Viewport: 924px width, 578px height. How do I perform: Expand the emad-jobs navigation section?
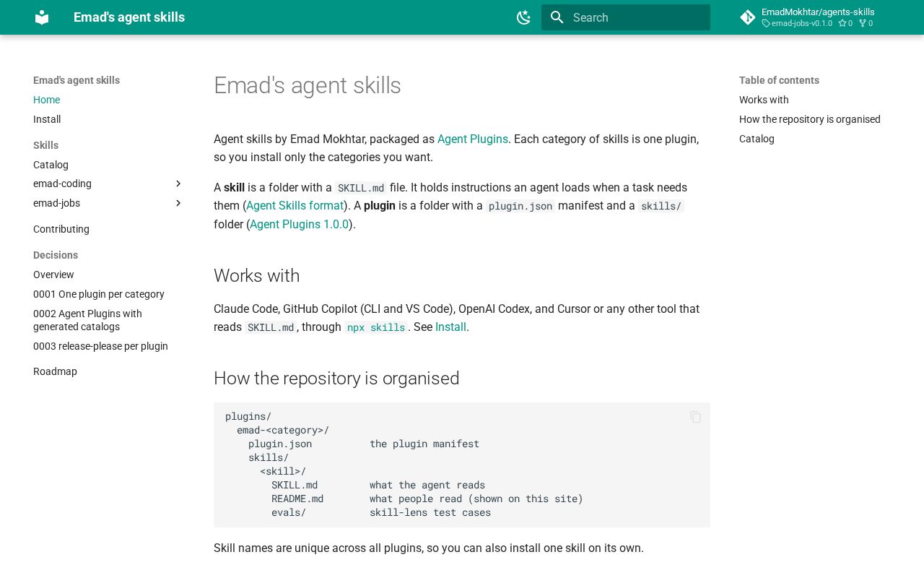(x=178, y=203)
